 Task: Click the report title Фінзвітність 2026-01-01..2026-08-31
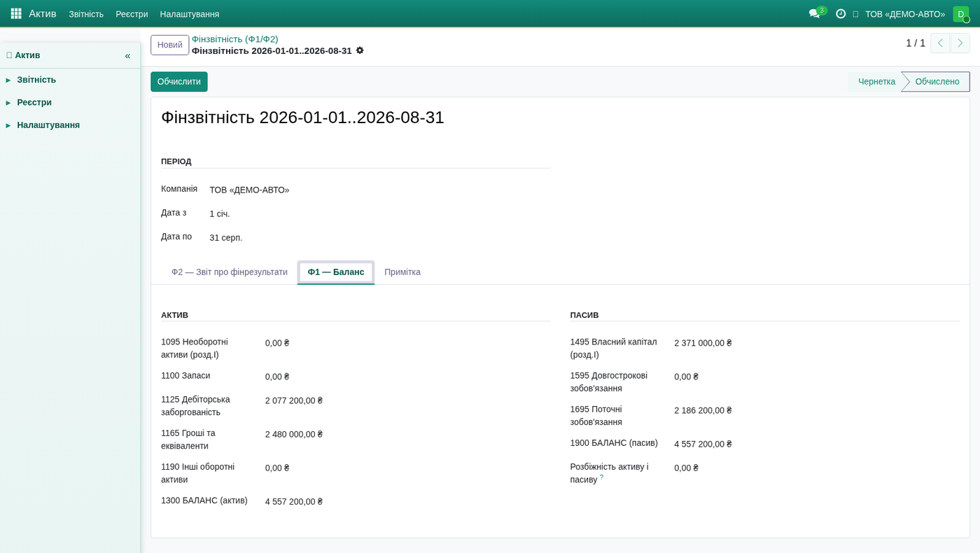pos(302,118)
